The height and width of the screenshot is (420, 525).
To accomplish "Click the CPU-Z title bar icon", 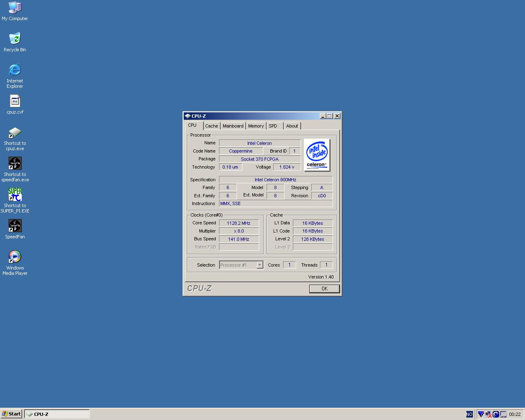I will [x=187, y=116].
